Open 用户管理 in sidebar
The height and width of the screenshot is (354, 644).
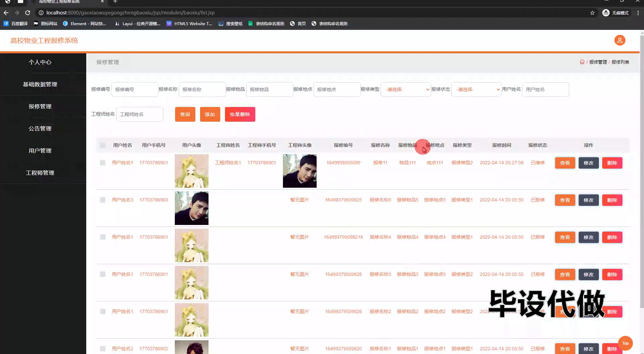point(40,151)
